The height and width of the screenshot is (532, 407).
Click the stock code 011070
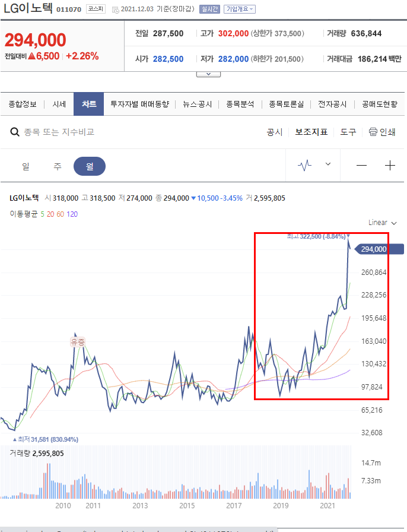tap(69, 9)
